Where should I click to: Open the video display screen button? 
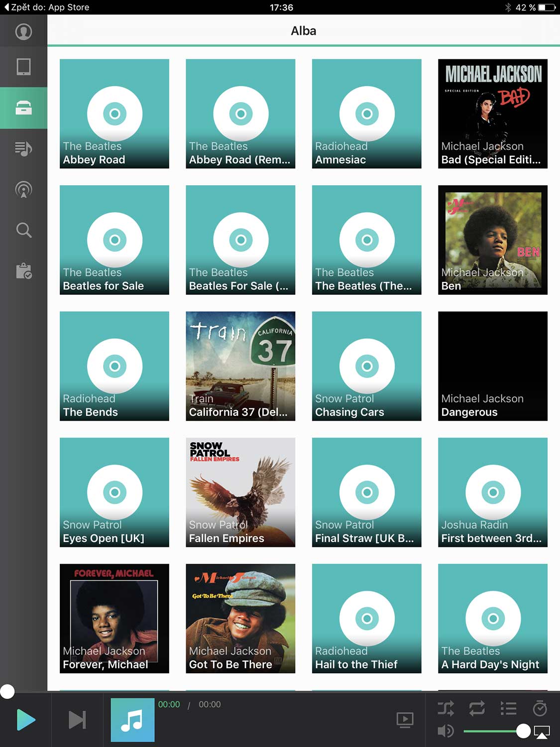coord(405,720)
